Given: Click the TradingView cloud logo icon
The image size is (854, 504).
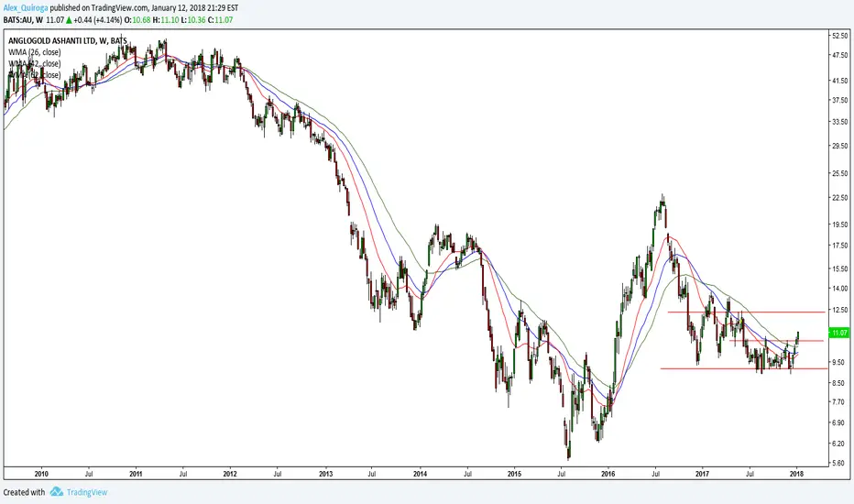Looking at the screenshot, I should tap(57, 492).
